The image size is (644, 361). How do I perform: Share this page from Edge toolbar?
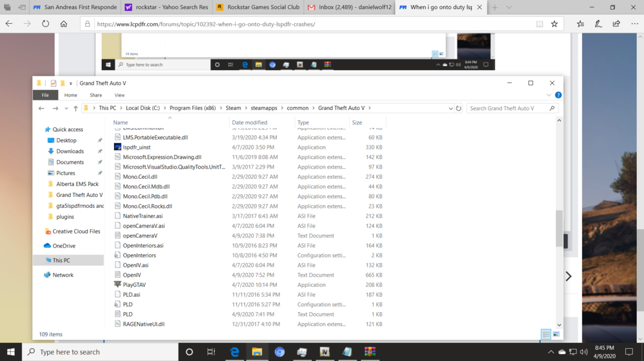click(616, 24)
